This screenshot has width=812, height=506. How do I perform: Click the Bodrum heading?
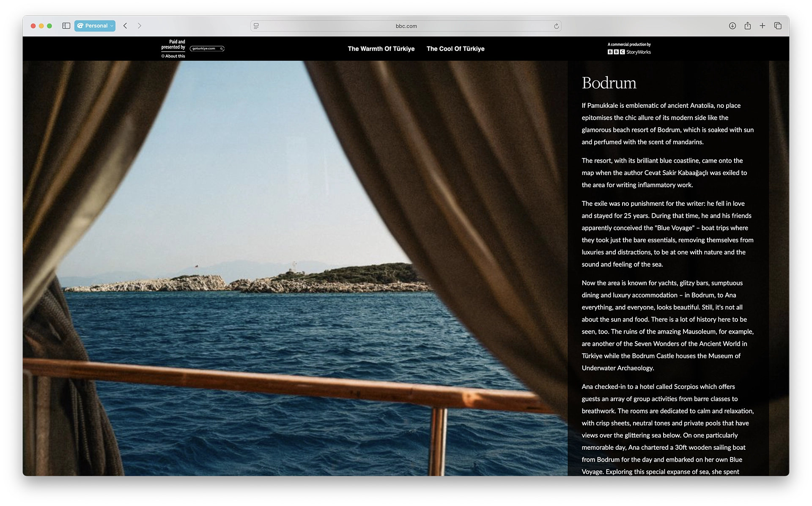tap(609, 83)
